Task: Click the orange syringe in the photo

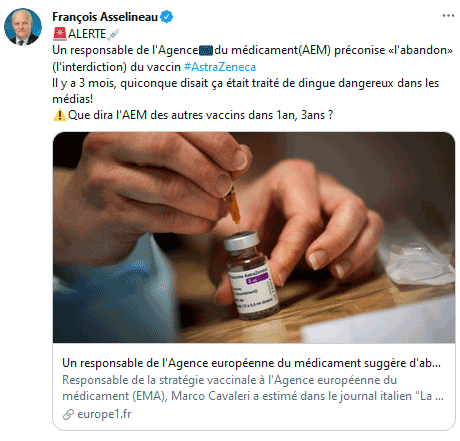Action: pyautogui.click(x=232, y=207)
